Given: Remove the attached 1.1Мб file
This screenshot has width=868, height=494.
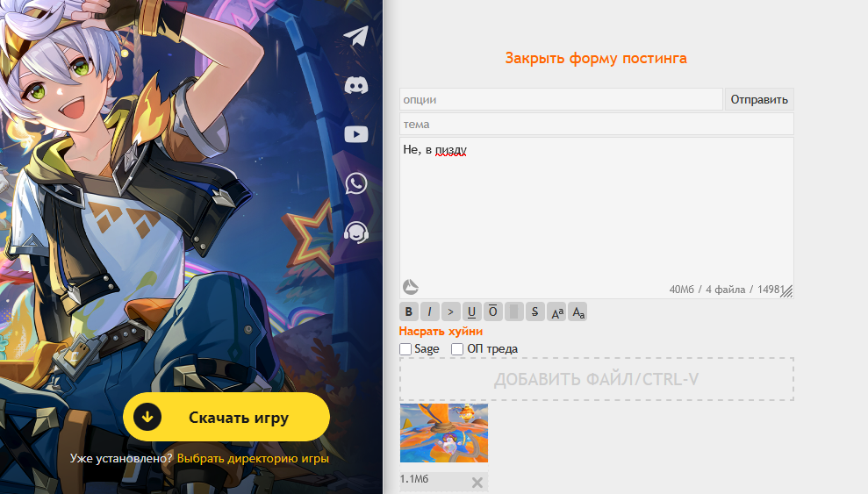Looking at the screenshot, I should point(477,483).
